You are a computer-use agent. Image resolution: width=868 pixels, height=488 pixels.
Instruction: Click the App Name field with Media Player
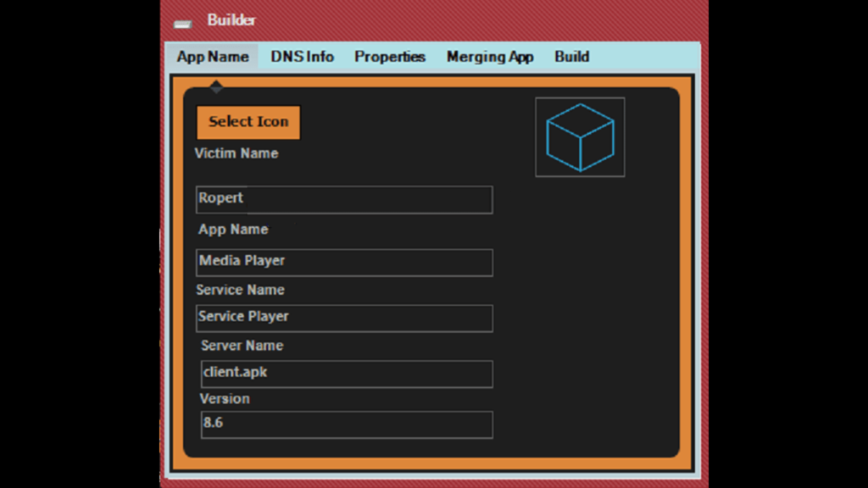coord(344,263)
